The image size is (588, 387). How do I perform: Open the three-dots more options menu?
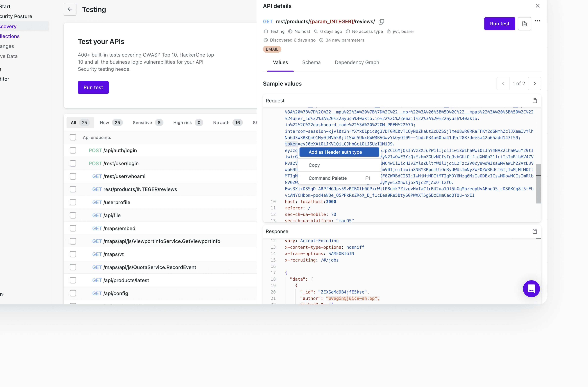pos(537,21)
